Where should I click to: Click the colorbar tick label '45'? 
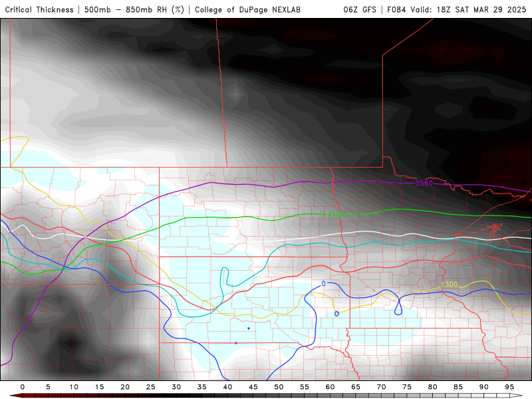pos(253,387)
